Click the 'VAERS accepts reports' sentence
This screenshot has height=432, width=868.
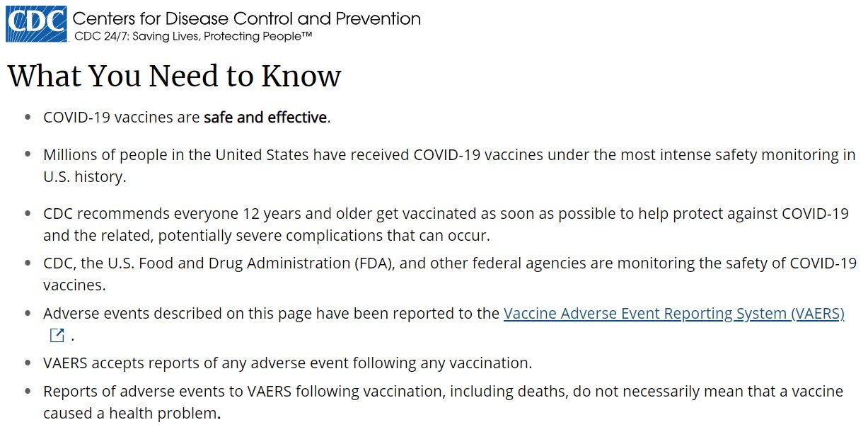tap(287, 363)
